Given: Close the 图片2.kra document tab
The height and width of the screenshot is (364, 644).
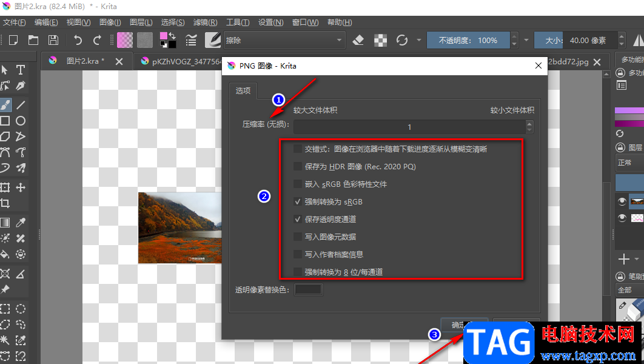Looking at the screenshot, I should click(119, 62).
